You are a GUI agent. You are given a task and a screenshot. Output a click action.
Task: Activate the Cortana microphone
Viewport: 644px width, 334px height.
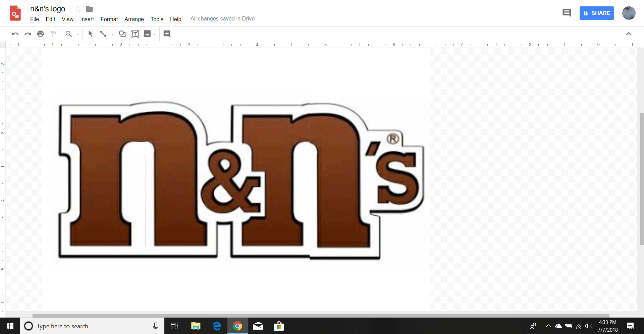click(x=156, y=326)
